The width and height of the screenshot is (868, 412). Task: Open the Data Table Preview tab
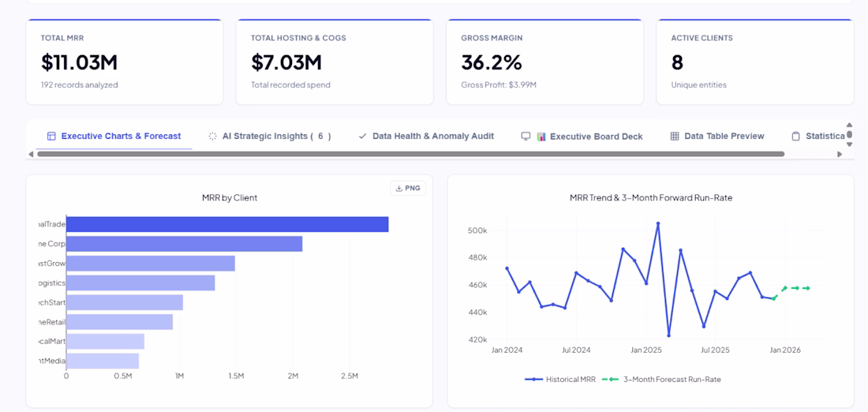716,137
